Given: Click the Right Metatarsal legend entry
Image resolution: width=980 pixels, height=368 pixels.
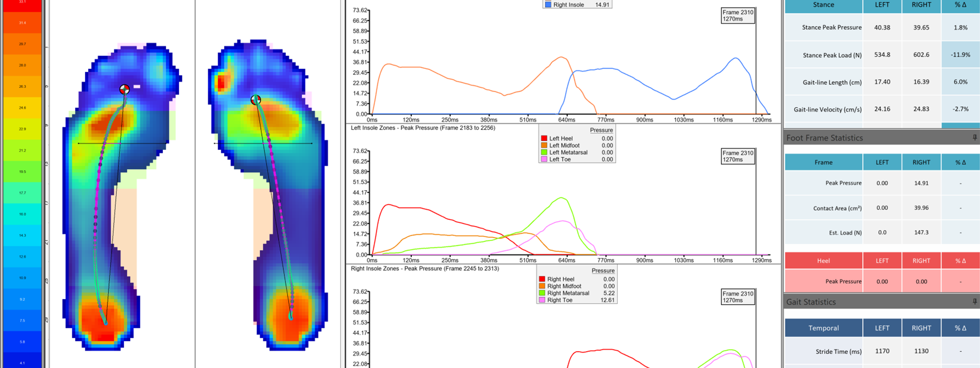Looking at the screenshot, I should [x=568, y=293].
